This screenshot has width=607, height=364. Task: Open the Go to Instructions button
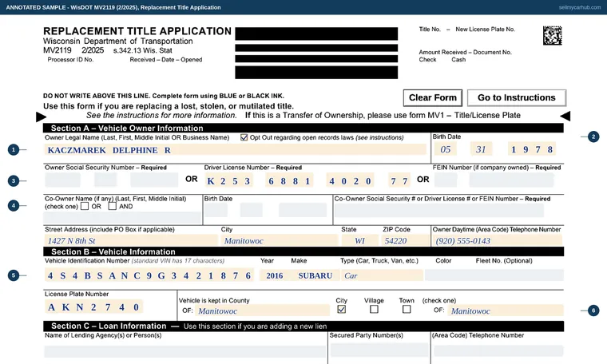[517, 98]
